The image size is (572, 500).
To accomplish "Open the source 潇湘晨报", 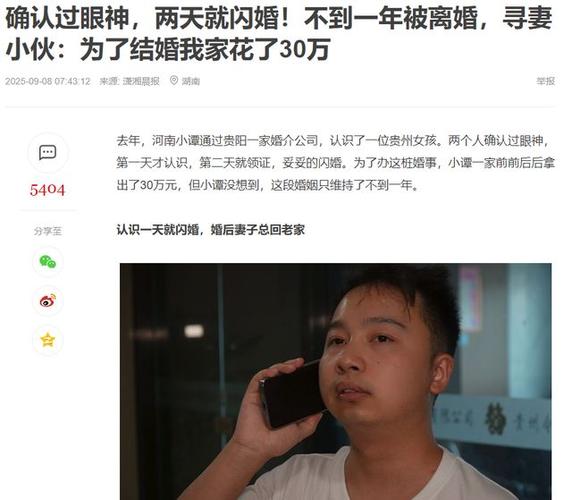I will 141,81.
